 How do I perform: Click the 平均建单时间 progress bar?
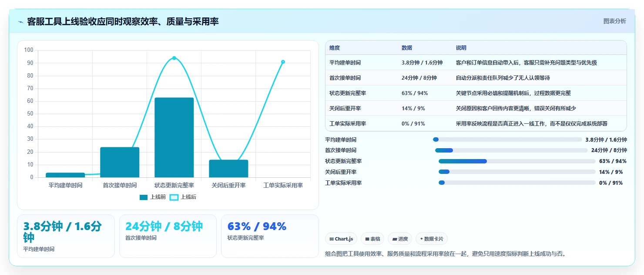click(507, 139)
